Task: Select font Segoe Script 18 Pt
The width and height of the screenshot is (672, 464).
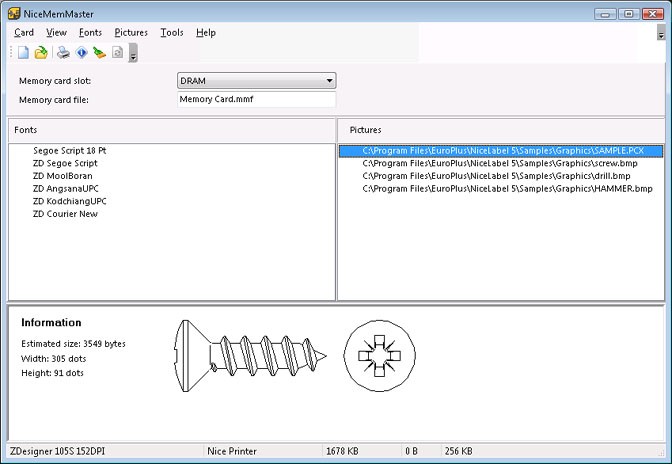Action: click(x=69, y=151)
